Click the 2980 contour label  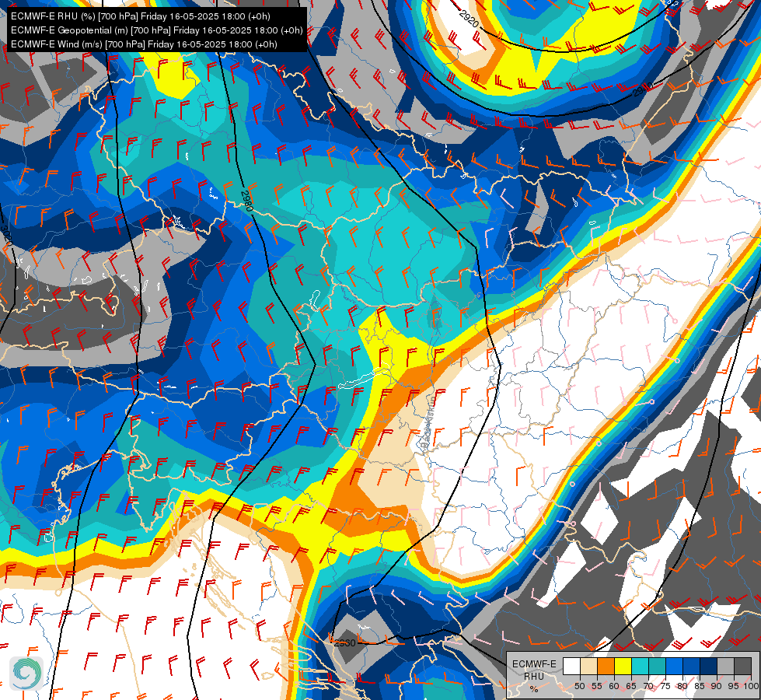pyautogui.click(x=247, y=201)
